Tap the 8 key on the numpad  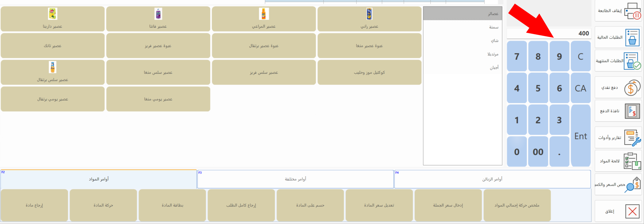[x=538, y=57]
